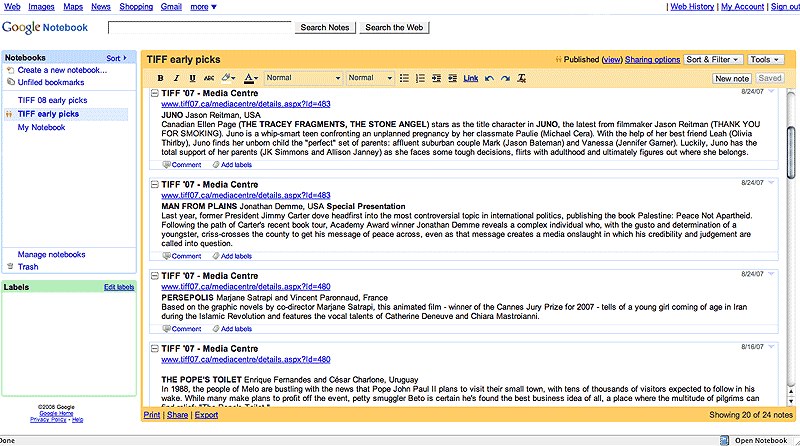Image resolution: width=800 pixels, height=446 pixels.
Task: Open Sharing options
Action: tap(652, 60)
